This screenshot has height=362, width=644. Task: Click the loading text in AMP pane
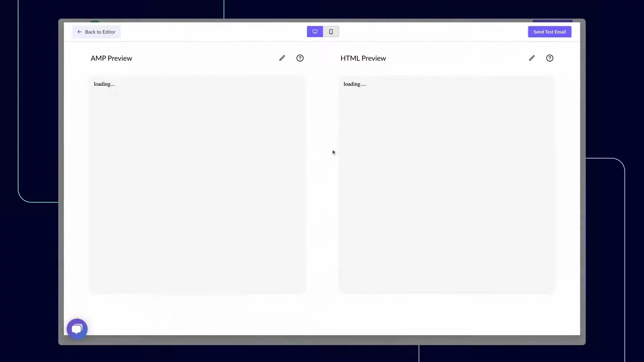(104, 84)
